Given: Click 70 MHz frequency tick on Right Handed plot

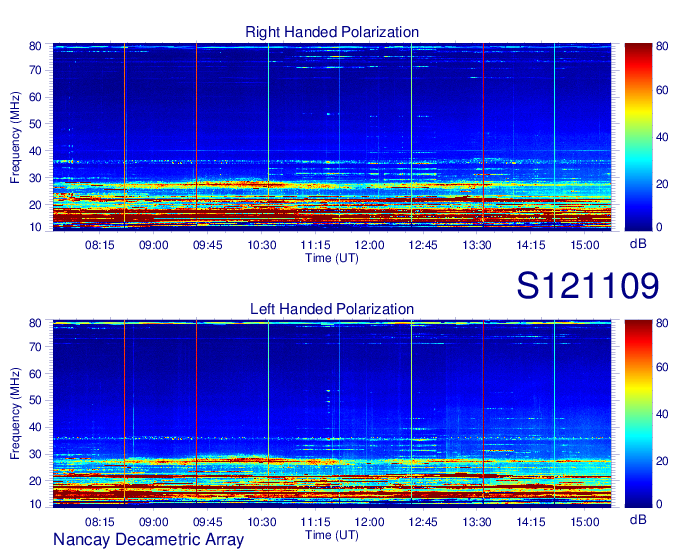Looking at the screenshot, I should (35, 70).
